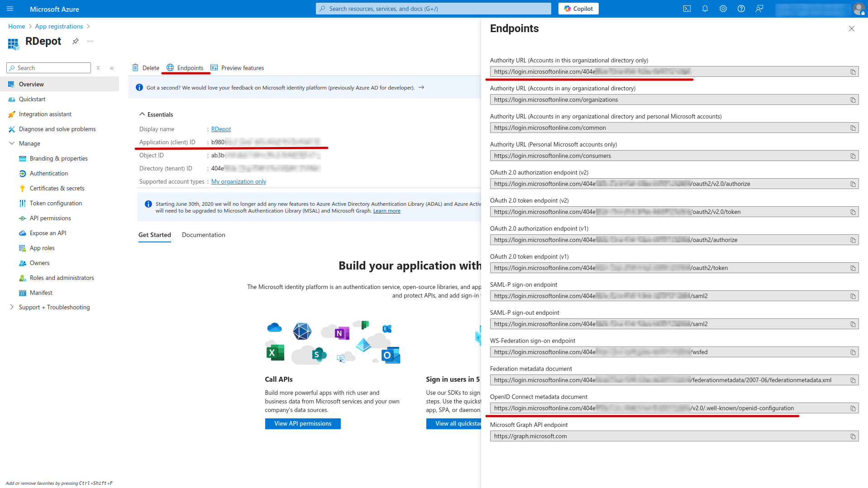This screenshot has height=488, width=868.
Task: Switch to the Documentation tab
Action: pos(203,235)
